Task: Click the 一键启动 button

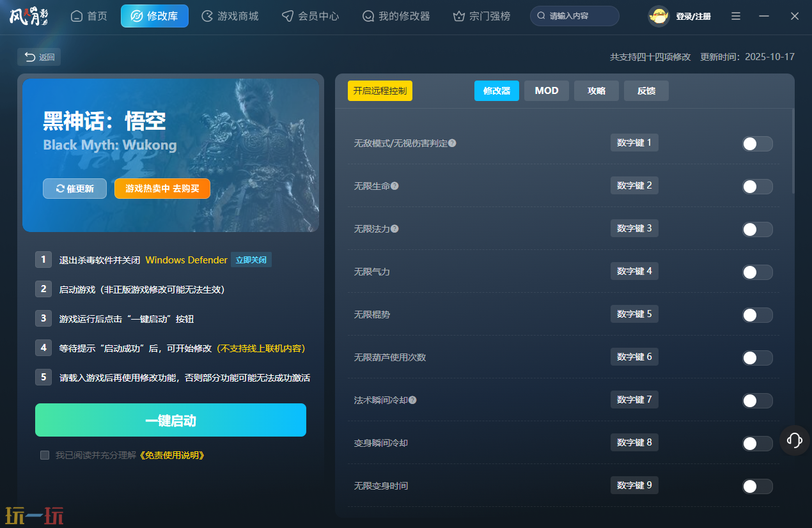Action: (x=171, y=420)
